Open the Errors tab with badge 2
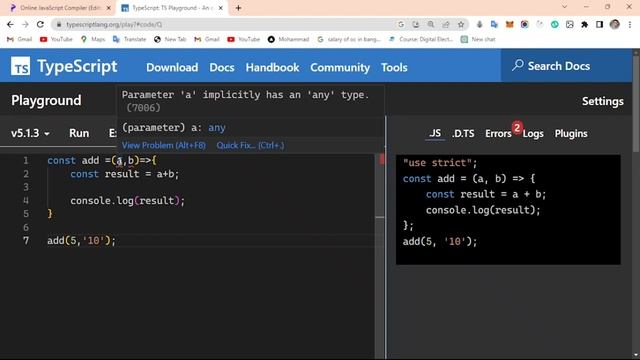 [x=498, y=133]
